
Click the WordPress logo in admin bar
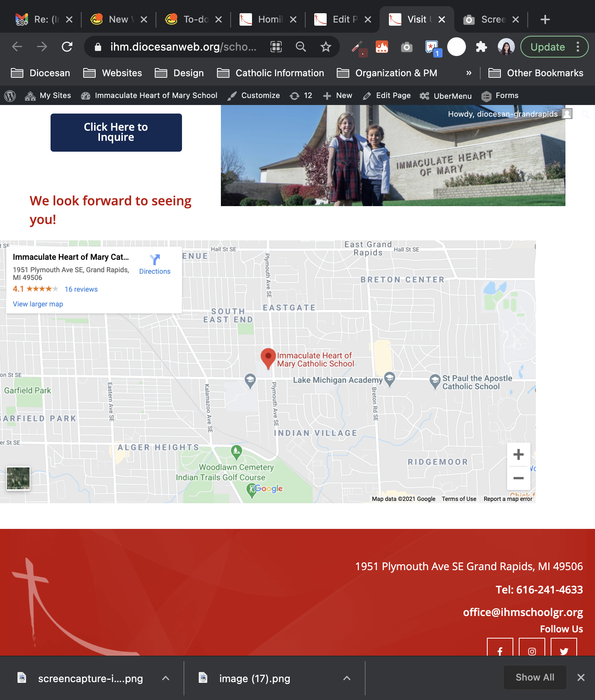10,96
